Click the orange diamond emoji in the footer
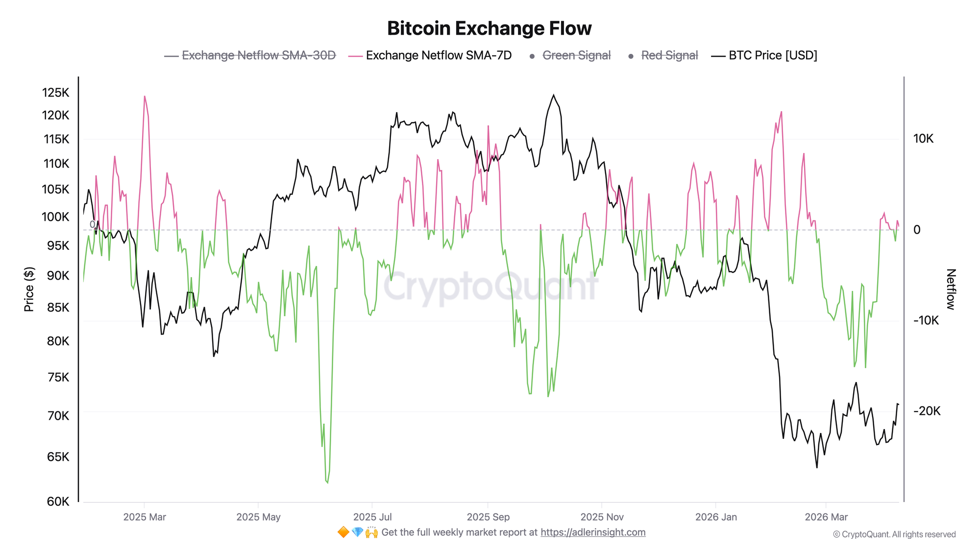 [343, 532]
